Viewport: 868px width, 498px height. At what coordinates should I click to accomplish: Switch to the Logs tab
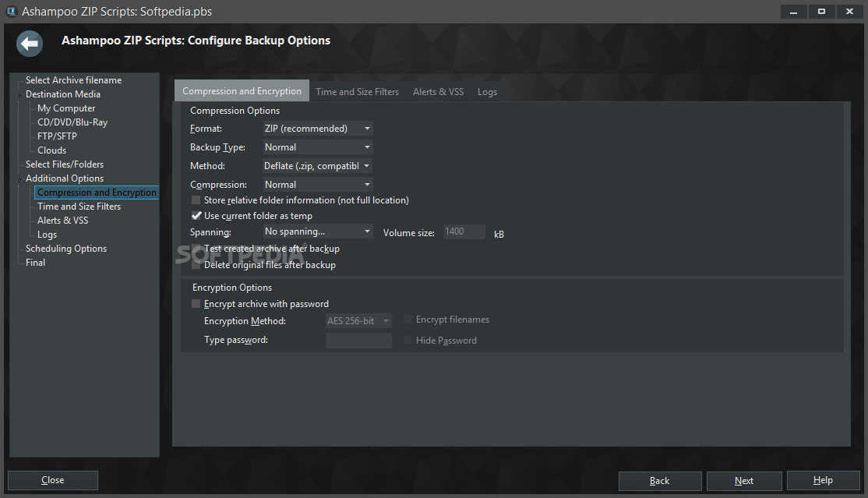tap(487, 92)
